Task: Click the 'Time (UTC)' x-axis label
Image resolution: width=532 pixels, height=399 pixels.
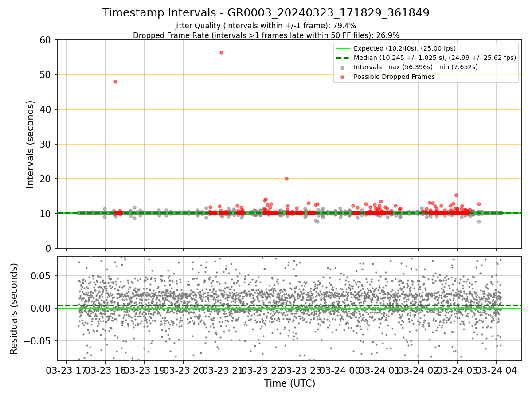Action: [x=289, y=383]
